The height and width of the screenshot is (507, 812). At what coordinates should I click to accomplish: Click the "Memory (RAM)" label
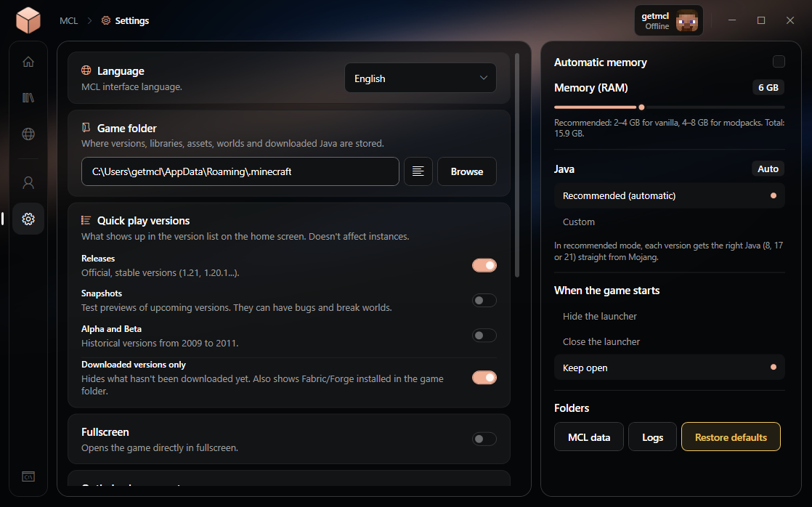click(591, 87)
